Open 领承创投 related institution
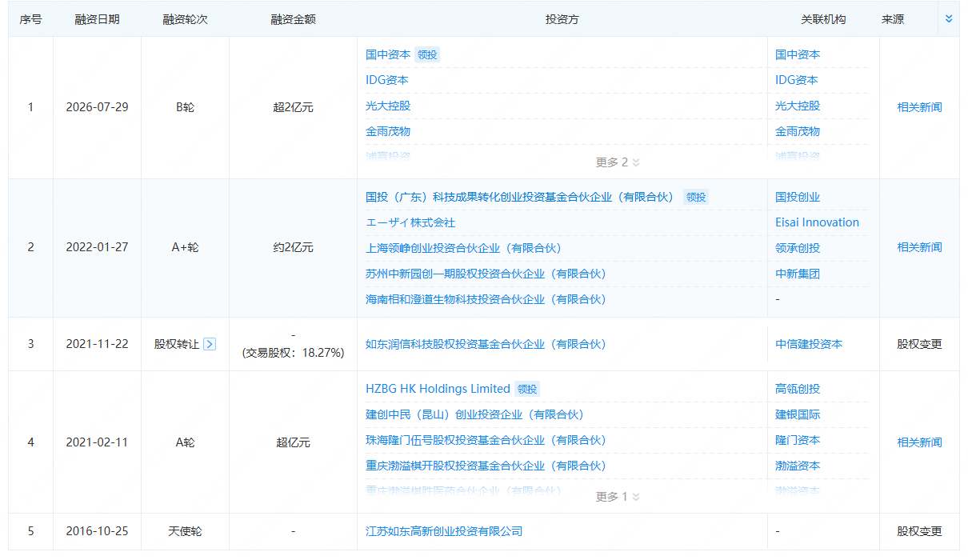This screenshot has width=968, height=560. click(x=798, y=248)
